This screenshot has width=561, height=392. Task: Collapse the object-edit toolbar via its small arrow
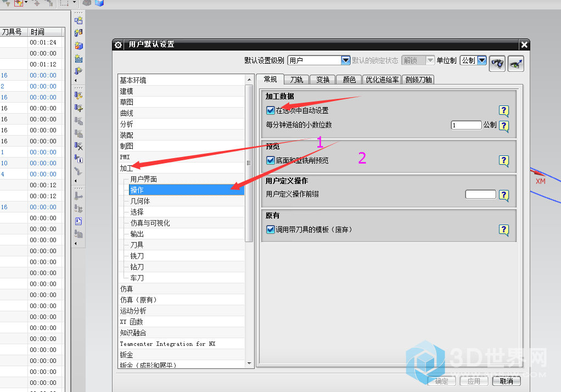[76, 181]
